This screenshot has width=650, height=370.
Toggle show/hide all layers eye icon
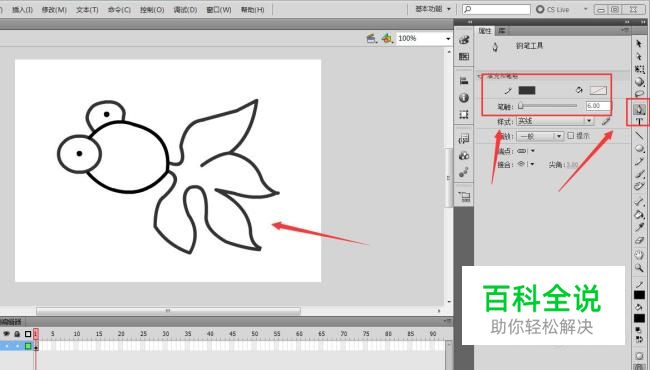6,334
